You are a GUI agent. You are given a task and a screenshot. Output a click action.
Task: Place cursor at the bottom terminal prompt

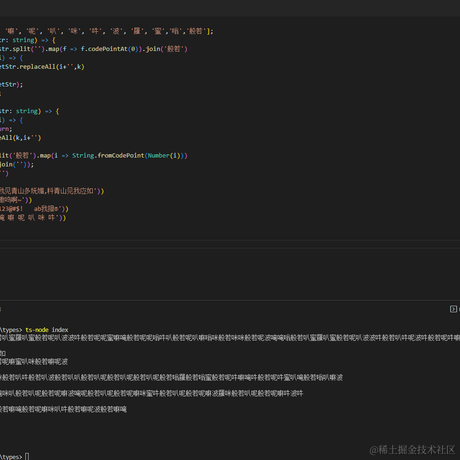pos(27,456)
